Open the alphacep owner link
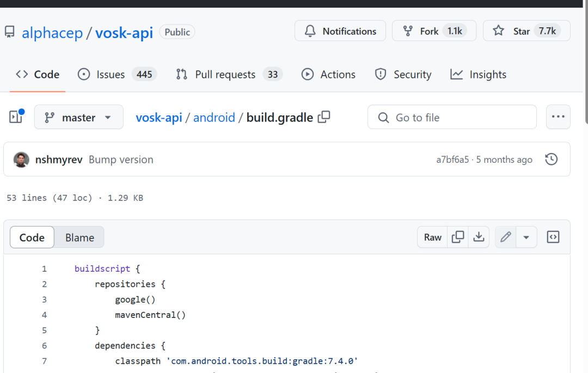588x373 pixels. (x=52, y=33)
